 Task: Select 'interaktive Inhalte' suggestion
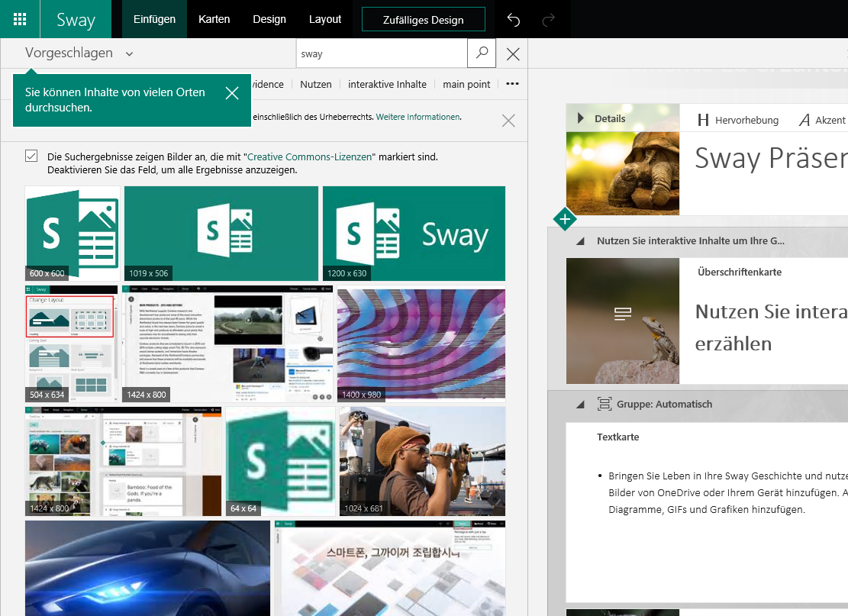point(387,85)
